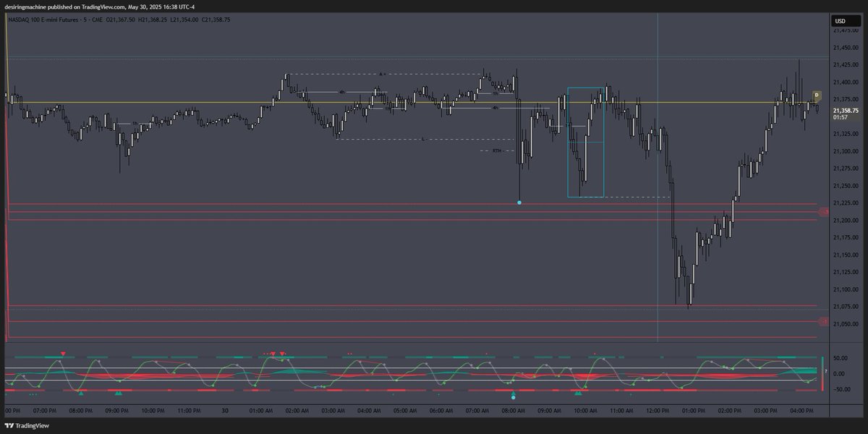The image size is (868, 434).
Task: Click the 21,150.00 price axis label
Action: [847, 255]
